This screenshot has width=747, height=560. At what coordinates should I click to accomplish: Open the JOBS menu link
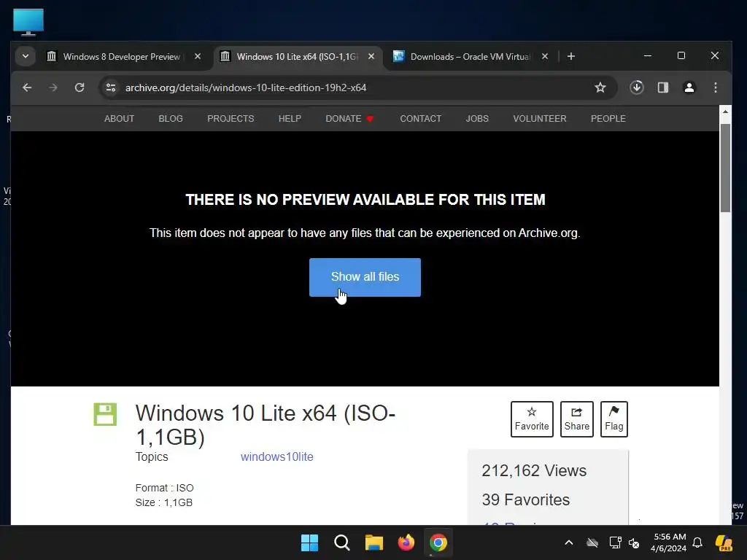(x=477, y=119)
